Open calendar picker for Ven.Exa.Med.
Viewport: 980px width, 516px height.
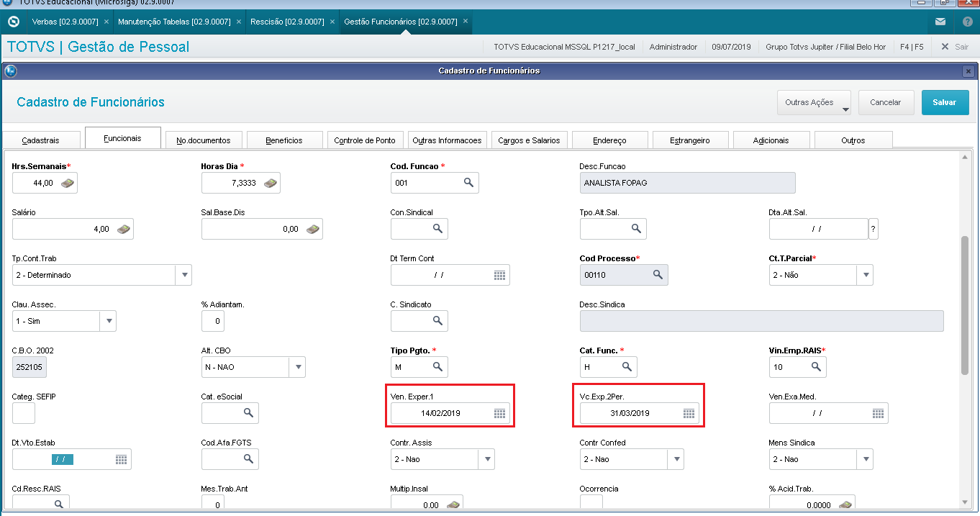[879, 413]
